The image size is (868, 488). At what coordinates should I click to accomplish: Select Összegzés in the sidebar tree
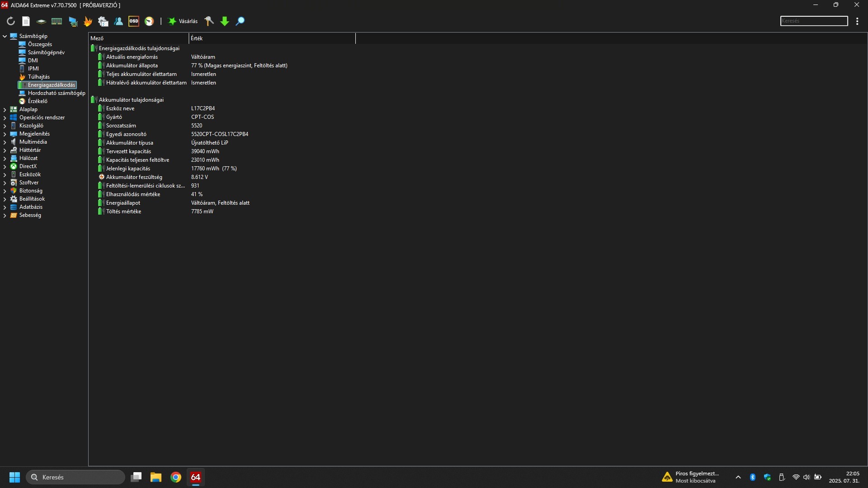(x=40, y=44)
